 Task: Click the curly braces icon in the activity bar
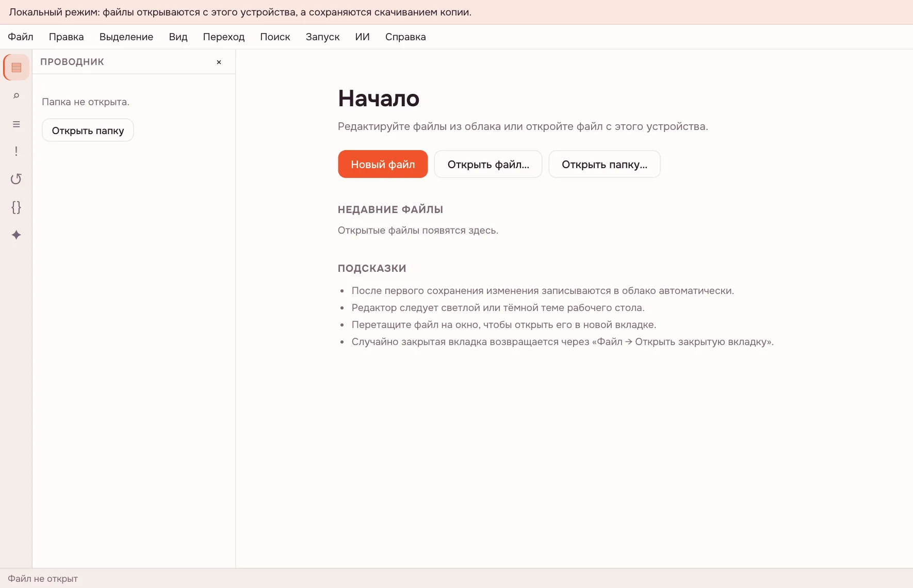click(x=17, y=207)
